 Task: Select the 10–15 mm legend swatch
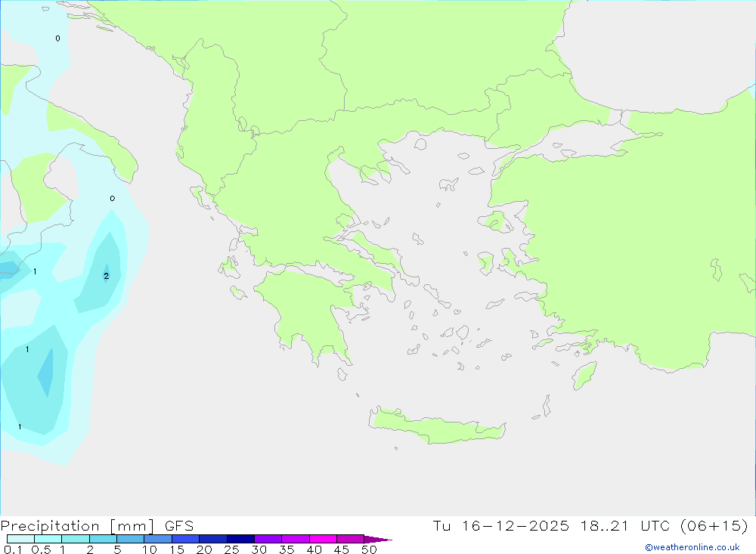click(x=158, y=539)
